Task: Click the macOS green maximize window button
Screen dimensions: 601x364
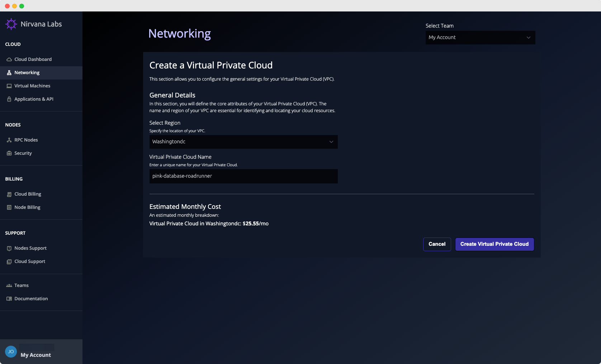Action: (22, 6)
